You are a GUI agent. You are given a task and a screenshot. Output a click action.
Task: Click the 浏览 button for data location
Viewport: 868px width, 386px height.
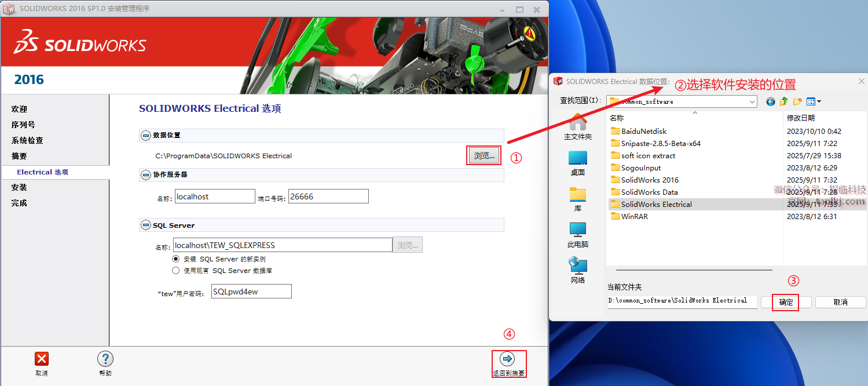(484, 155)
